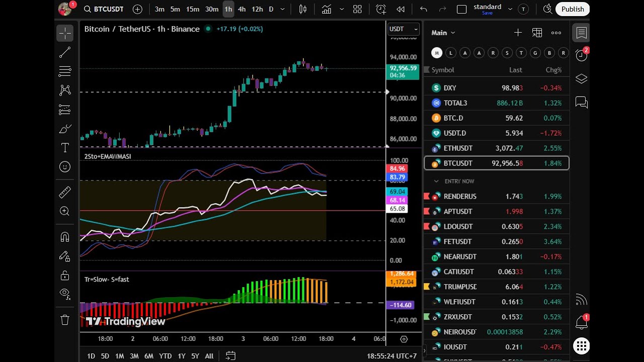644x362 pixels.
Task: Expand the indicator favorites dropdown arrow
Action: (x=342, y=9)
